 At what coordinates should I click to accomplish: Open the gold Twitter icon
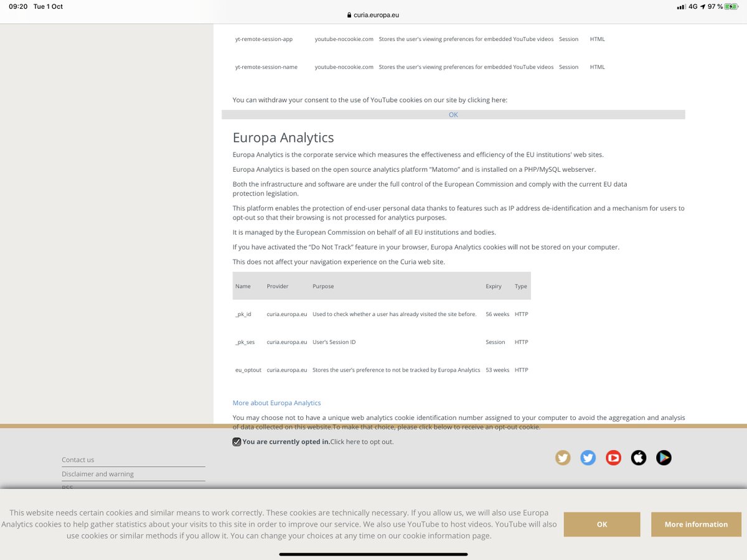pos(563,458)
